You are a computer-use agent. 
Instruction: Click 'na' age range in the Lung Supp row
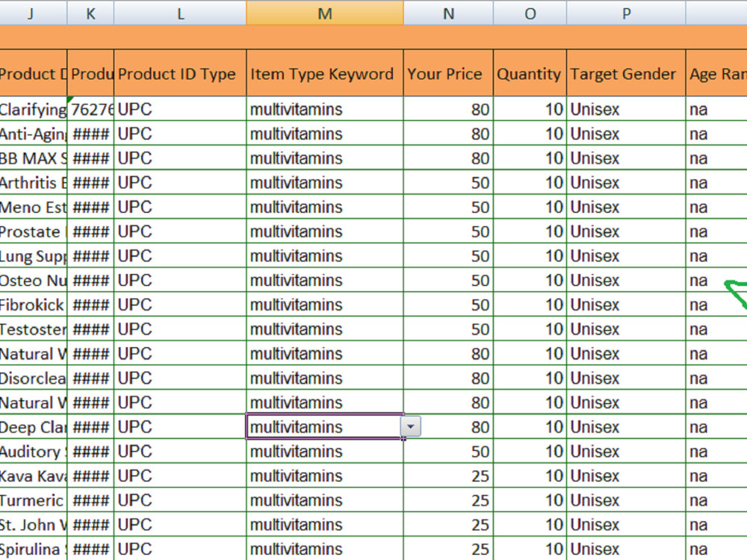716,255
